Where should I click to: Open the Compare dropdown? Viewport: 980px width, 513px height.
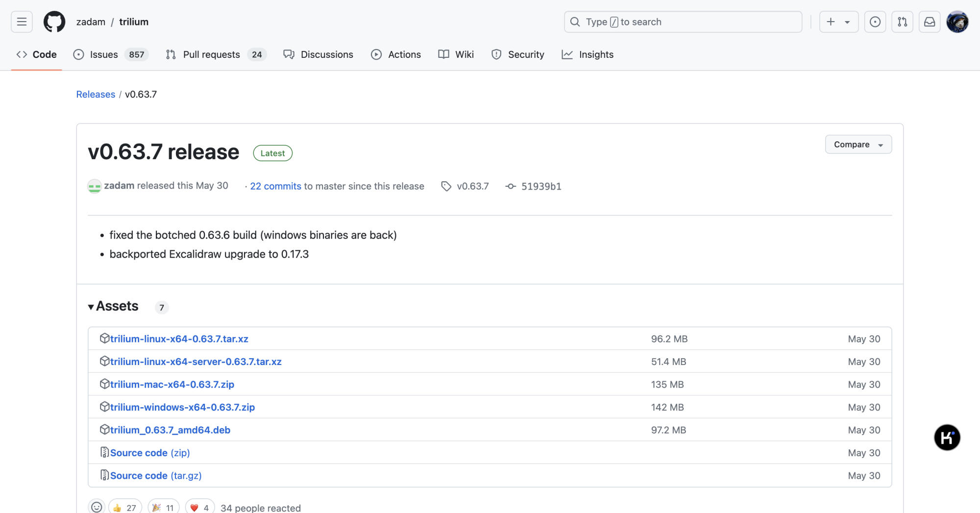coord(858,145)
